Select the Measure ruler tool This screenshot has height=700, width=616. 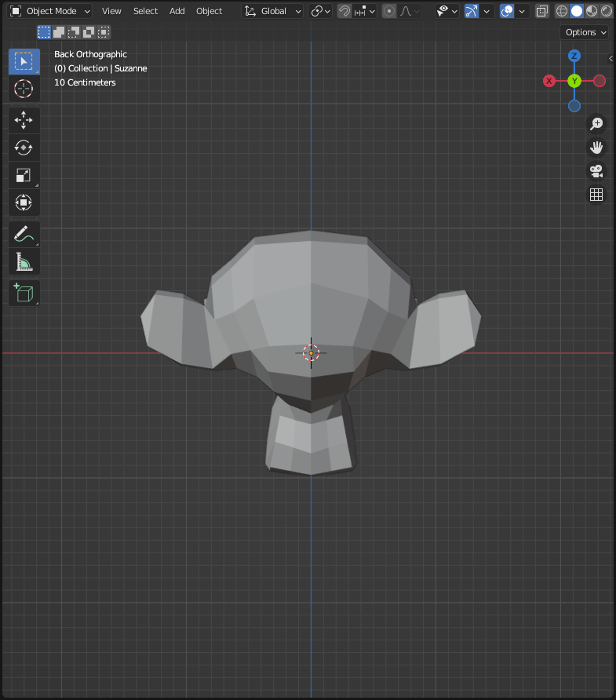pyautogui.click(x=24, y=261)
